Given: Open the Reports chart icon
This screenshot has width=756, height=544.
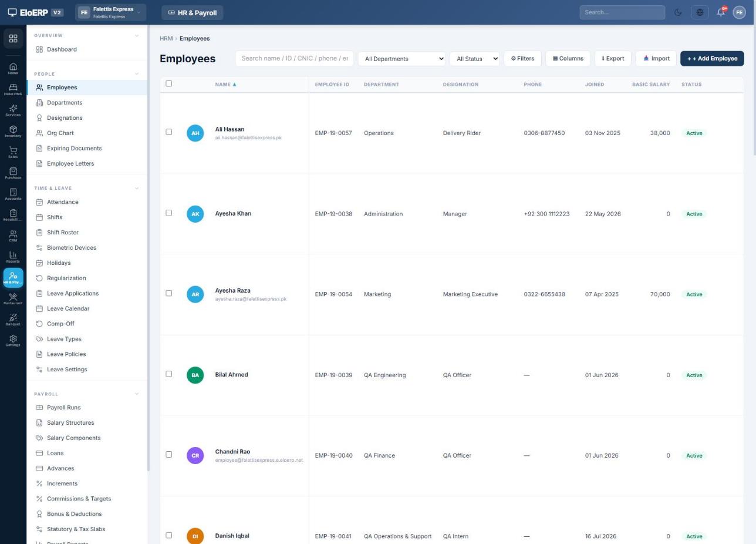Looking at the screenshot, I should click(13, 257).
